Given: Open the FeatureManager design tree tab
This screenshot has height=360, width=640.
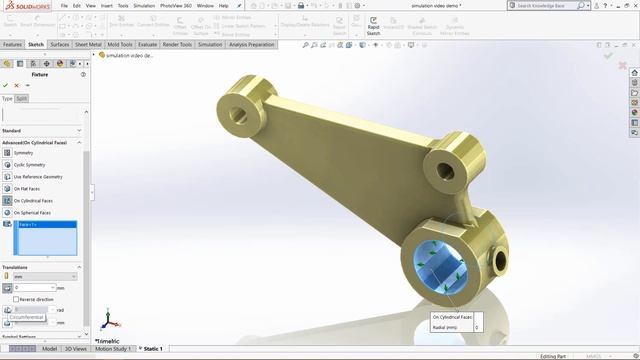Looking at the screenshot, I should click(7, 64).
